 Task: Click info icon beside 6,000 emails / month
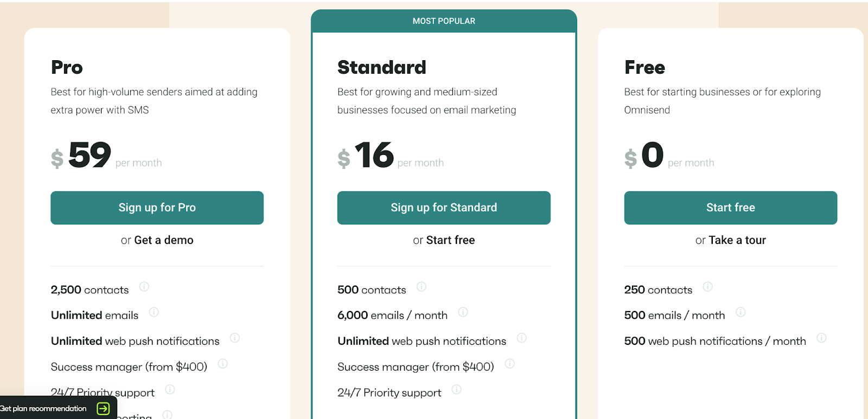(x=463, y=312)
